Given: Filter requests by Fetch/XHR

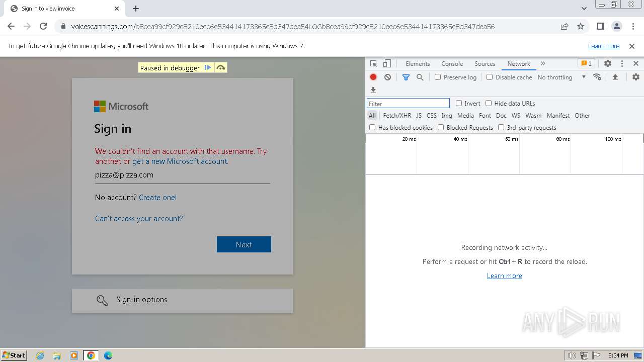Looking at the screenshot, I should point(397,115).
